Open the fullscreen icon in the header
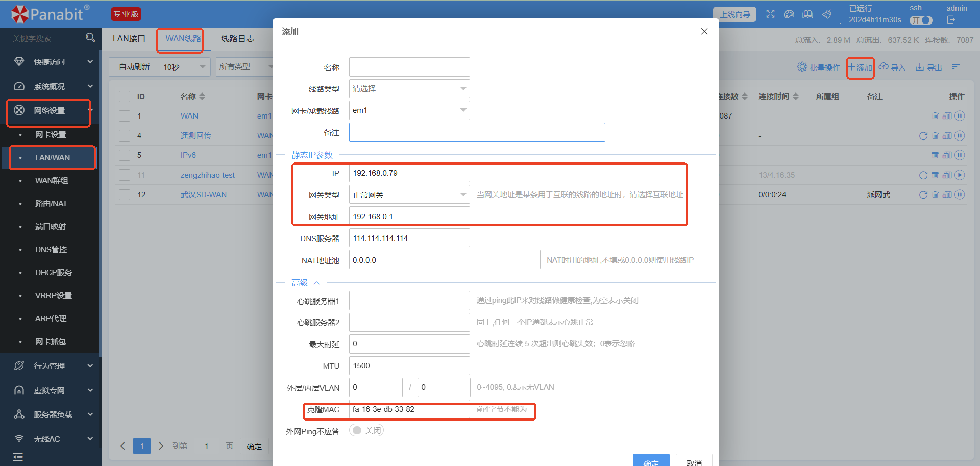980x466 pixels. 770,14
